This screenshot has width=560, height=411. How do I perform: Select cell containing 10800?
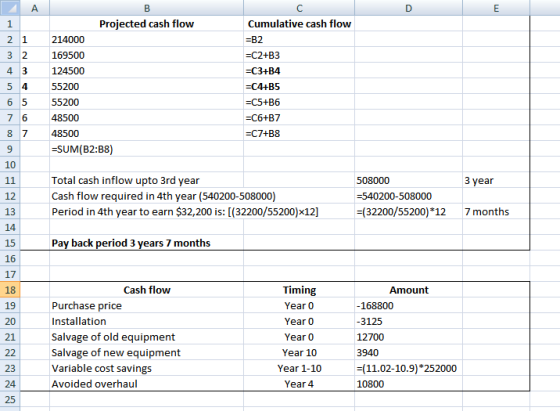[x=409, y=384]
